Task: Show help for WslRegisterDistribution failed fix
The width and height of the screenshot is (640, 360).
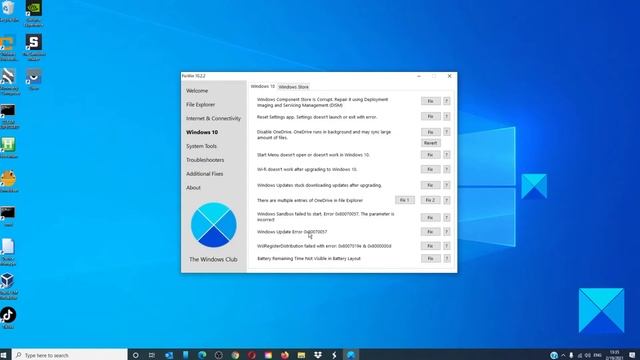Action: [447, 246]
